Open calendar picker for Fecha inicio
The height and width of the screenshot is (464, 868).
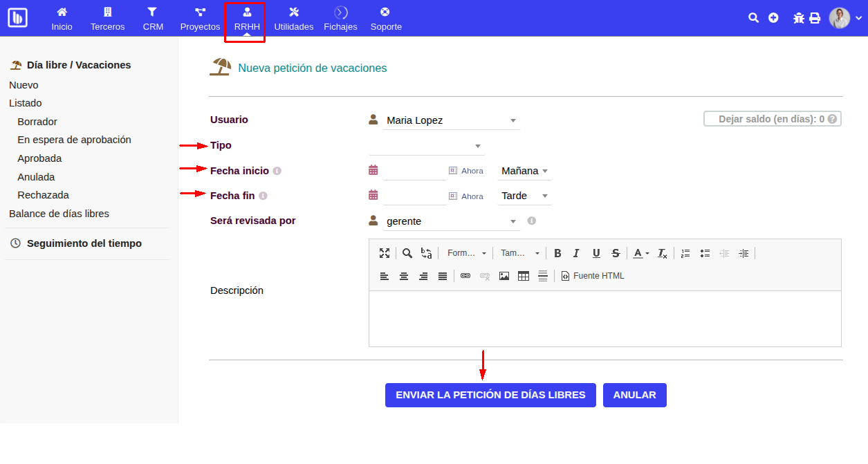coord(373,170)
